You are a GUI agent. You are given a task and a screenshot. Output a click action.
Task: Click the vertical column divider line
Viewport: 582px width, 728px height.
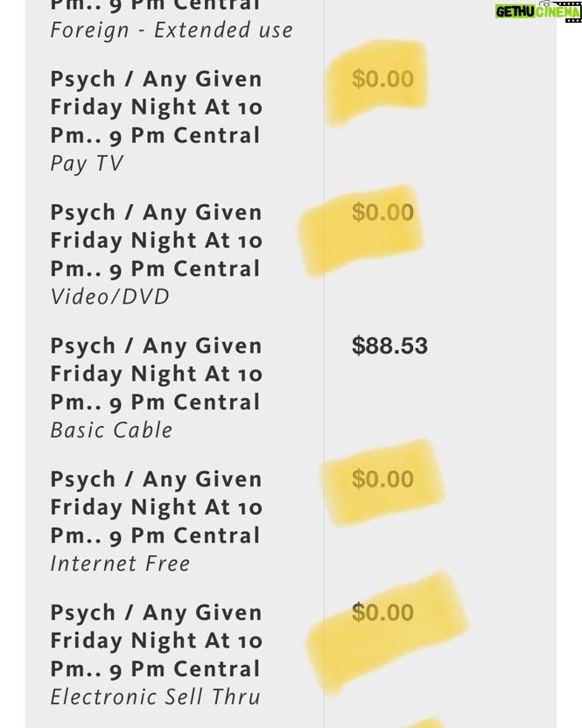click(x=324, y=364)
